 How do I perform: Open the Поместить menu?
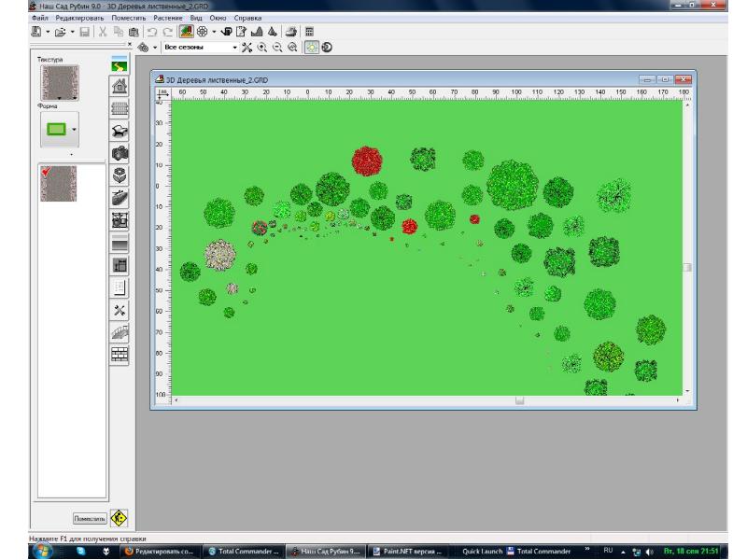[129, 18]
